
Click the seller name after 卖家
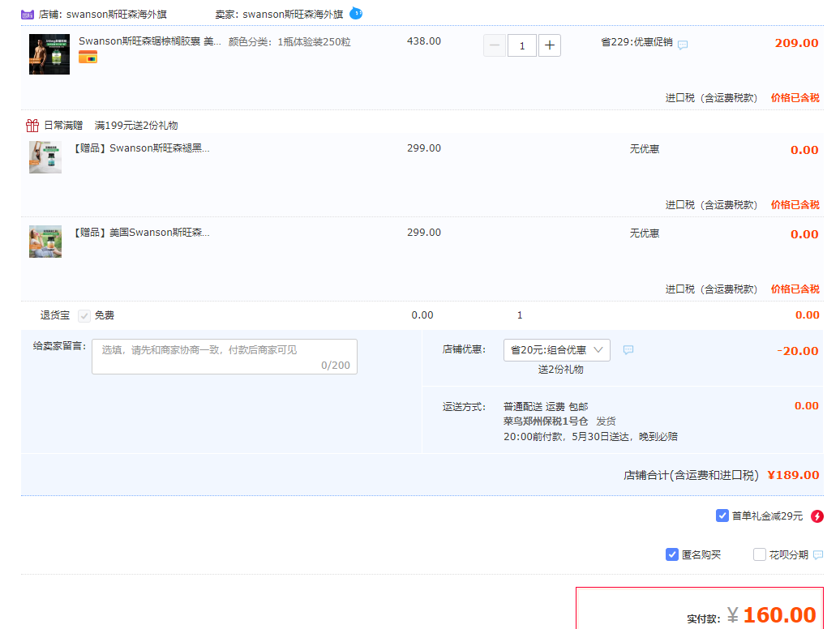tap(293, 15)
